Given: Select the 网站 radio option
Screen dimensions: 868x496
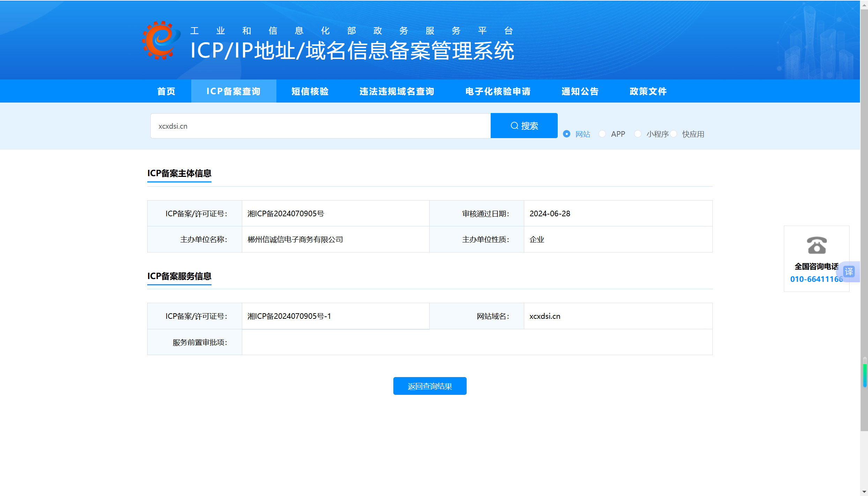Looking at the screenshot, I should [x=567, y=134].
